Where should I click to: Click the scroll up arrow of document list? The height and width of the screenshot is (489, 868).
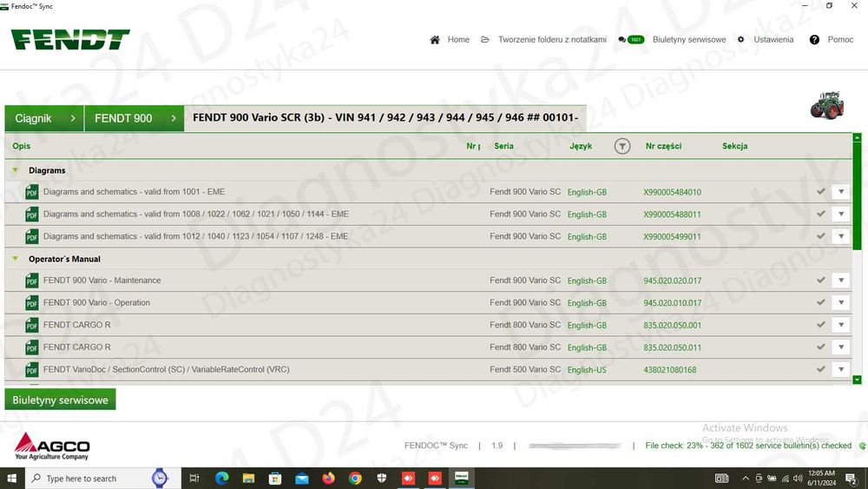coord(857,137)
